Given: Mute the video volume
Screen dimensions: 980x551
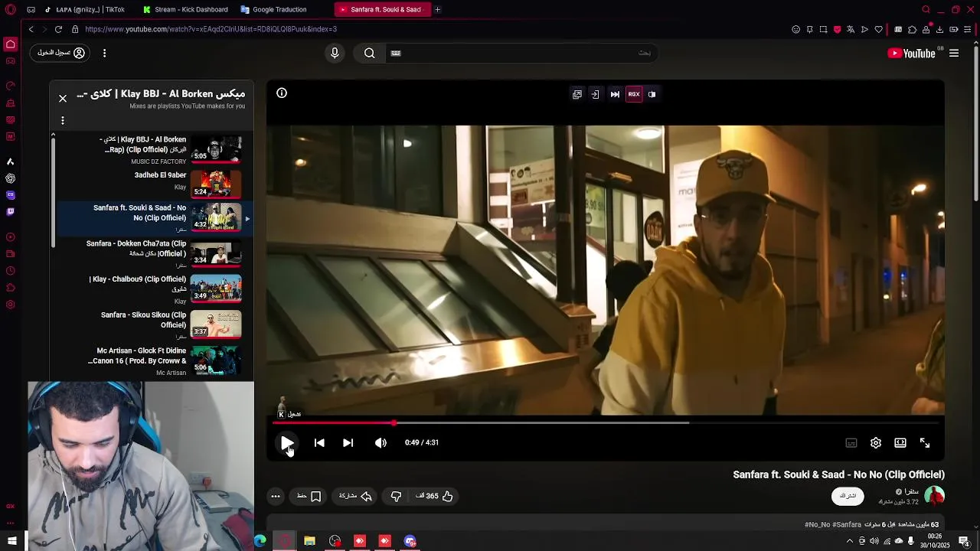Looking at the screenshot, I should click(381, 442).
